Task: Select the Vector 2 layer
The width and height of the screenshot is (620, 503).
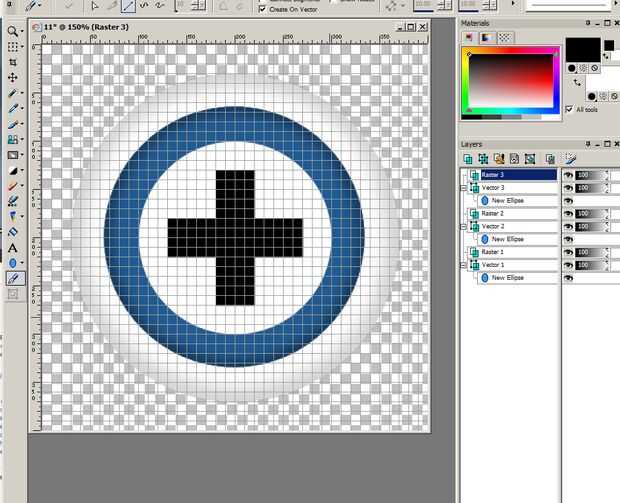Action: 518,227
